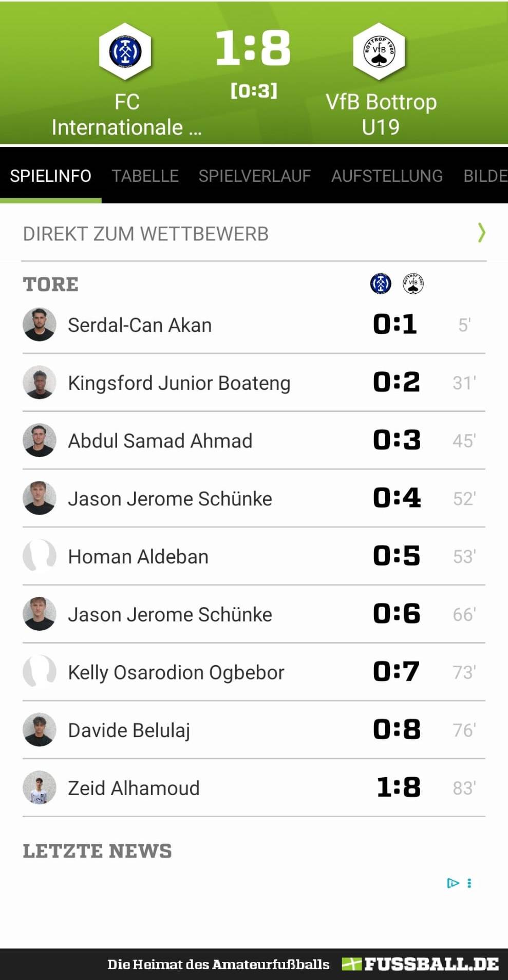Image resolution: width=508 pixels, height=980 pixels.
Task: Switch to the Tabelle tab
Action: click(145, 176)
